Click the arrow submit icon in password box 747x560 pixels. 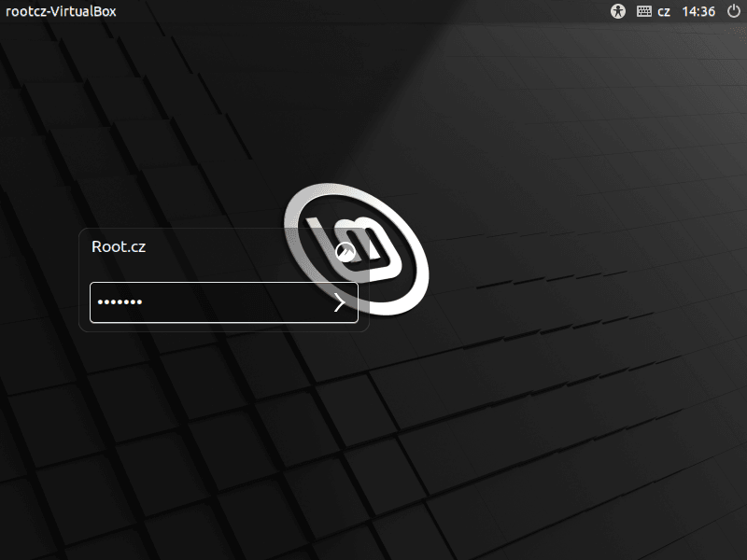tap(338, 301)
